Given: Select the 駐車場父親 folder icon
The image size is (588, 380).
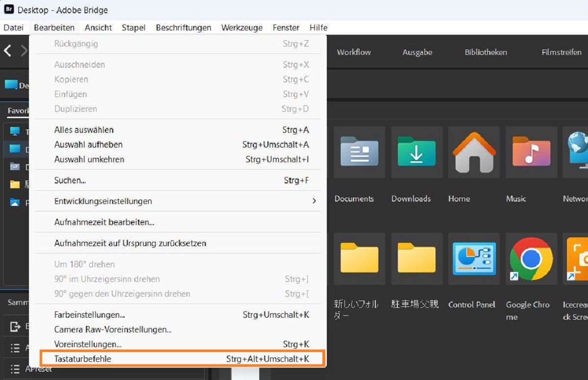Looking at the screenshot, I should point(416,258).
